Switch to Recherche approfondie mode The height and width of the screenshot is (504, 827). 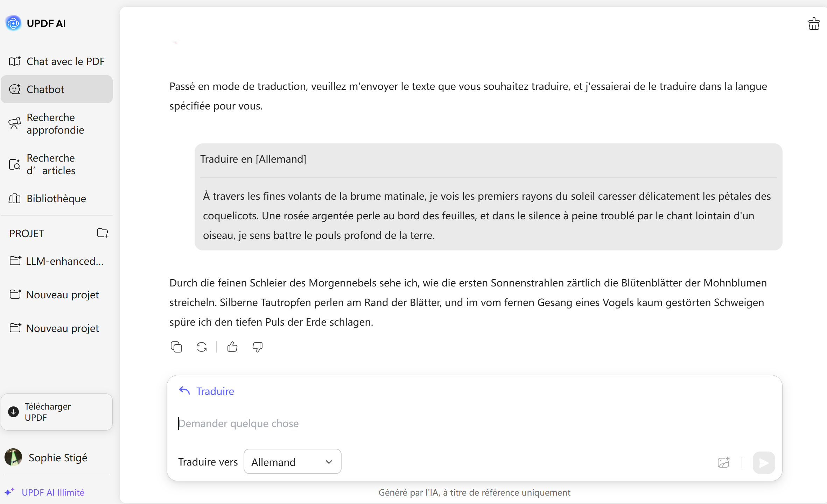point(56,124)
